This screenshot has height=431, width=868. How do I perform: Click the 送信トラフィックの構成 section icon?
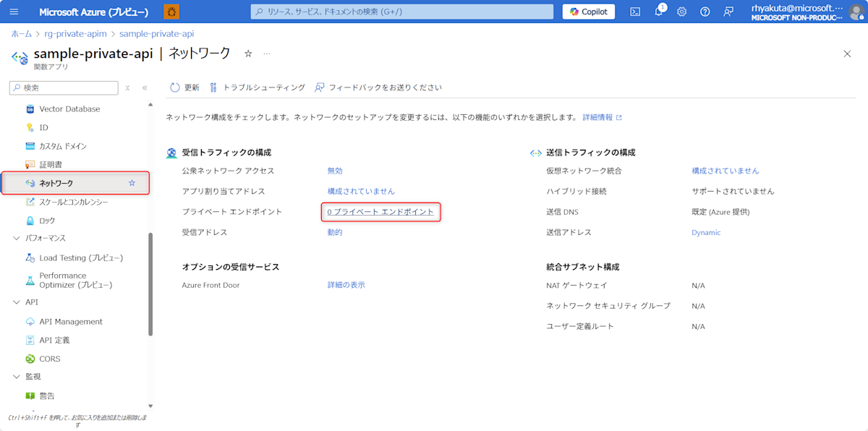(x=536, y=153)
